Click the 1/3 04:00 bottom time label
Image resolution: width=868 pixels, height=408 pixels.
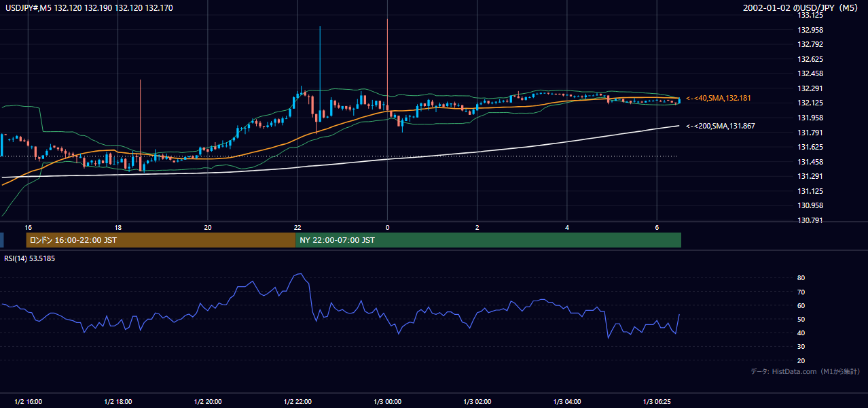[567, 401]
